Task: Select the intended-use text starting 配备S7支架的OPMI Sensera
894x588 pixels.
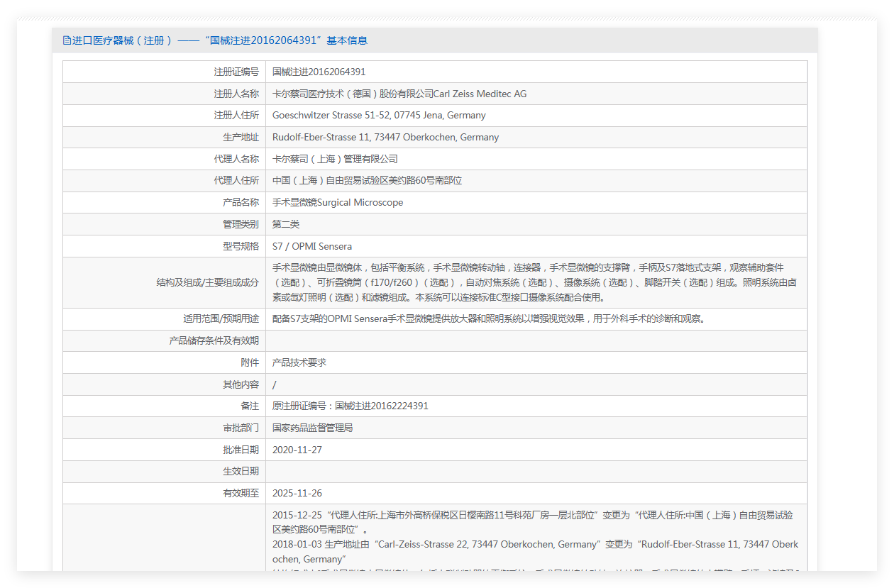Action: coord(490,318)
